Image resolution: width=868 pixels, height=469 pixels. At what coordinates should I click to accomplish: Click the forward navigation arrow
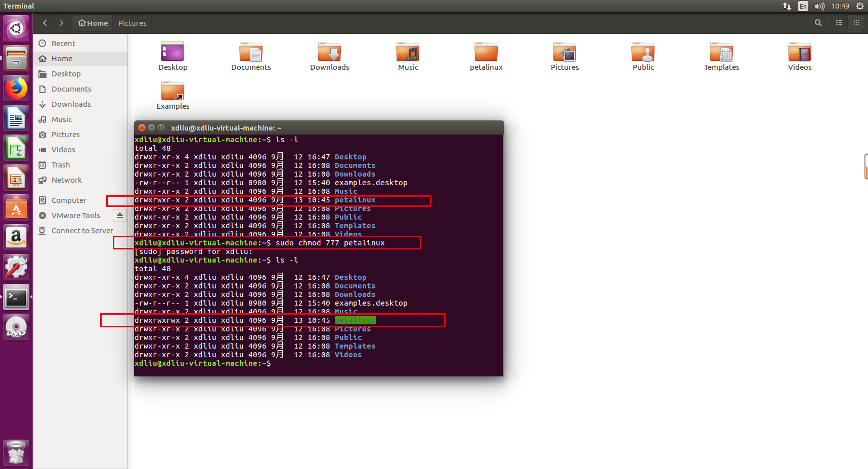coord(61,23)
